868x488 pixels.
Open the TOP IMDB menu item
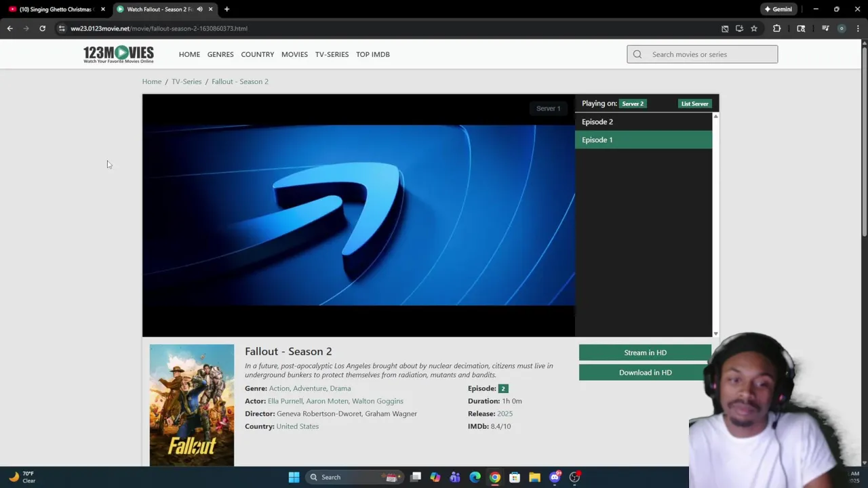coord(373,54)
